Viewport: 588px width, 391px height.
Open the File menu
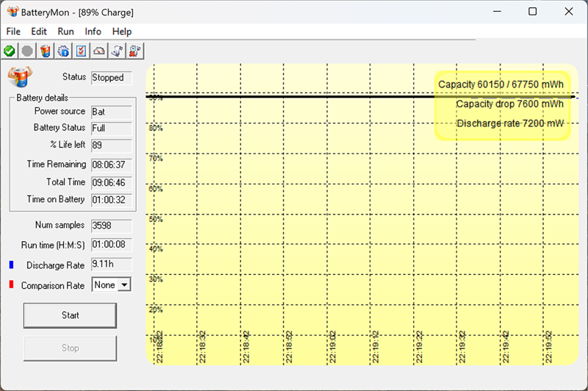(x=13, y=32)
